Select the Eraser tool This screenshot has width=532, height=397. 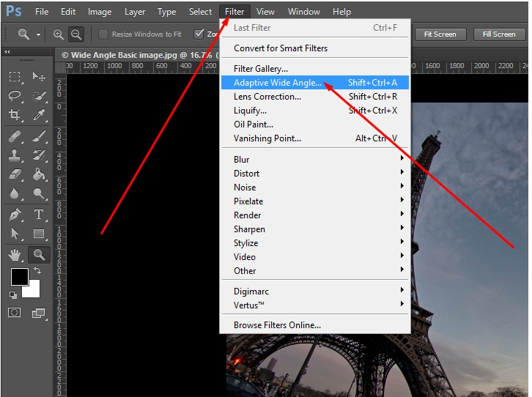[15, 174]
